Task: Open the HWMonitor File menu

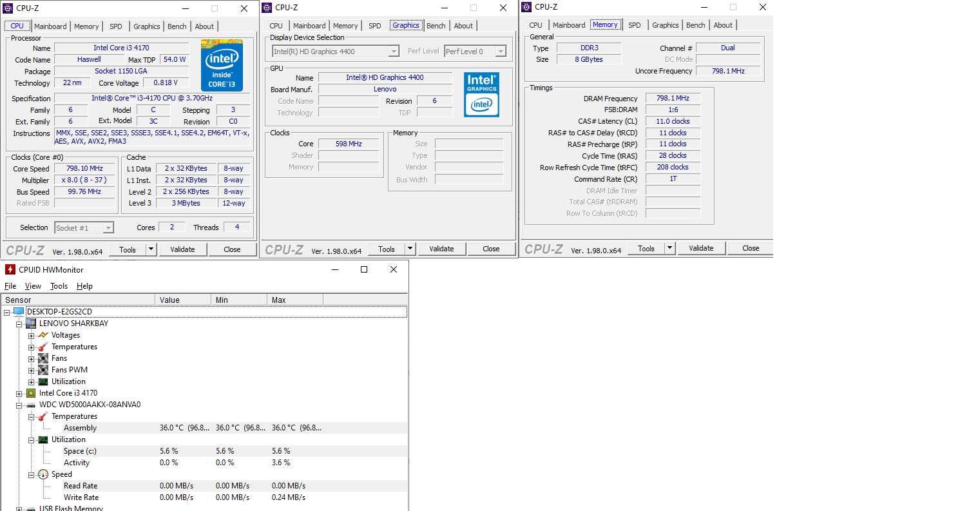Action: [x=10, y=286]
